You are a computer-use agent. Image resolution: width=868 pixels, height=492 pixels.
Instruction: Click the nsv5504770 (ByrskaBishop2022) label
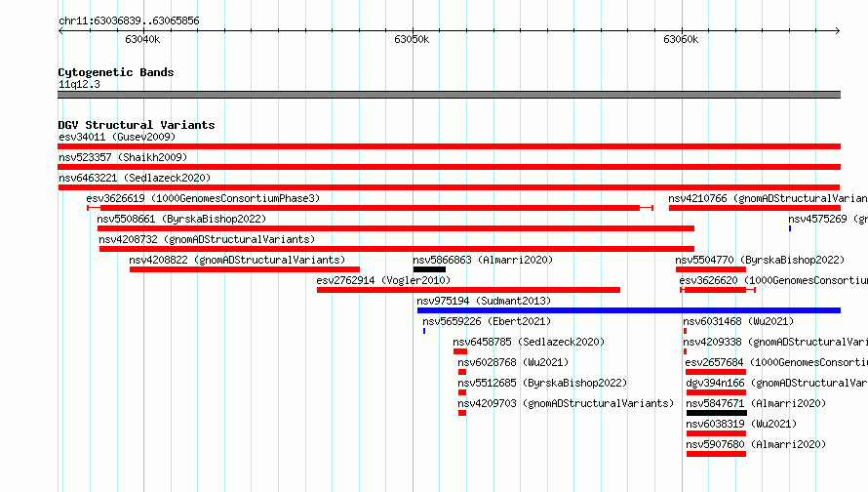tap(760, 260)
